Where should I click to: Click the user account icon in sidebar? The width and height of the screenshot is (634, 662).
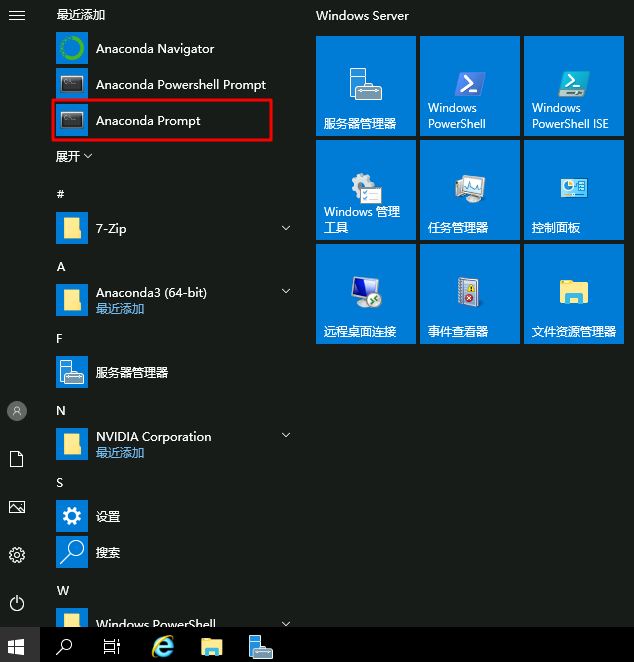coord(17,411)
